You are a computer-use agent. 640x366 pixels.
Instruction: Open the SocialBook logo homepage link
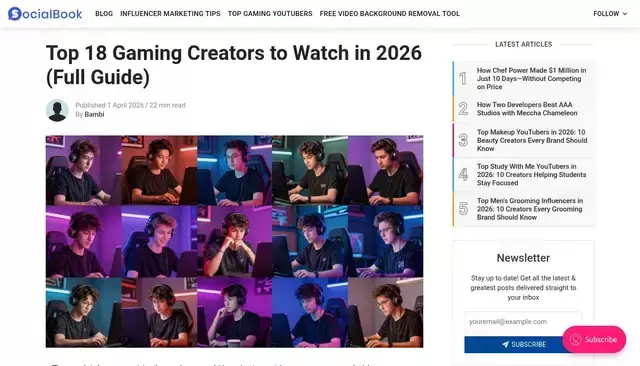tap(45, 14)
